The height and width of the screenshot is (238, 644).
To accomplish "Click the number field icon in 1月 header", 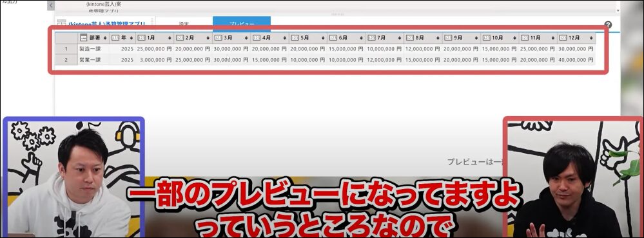I will coord(141,37).
